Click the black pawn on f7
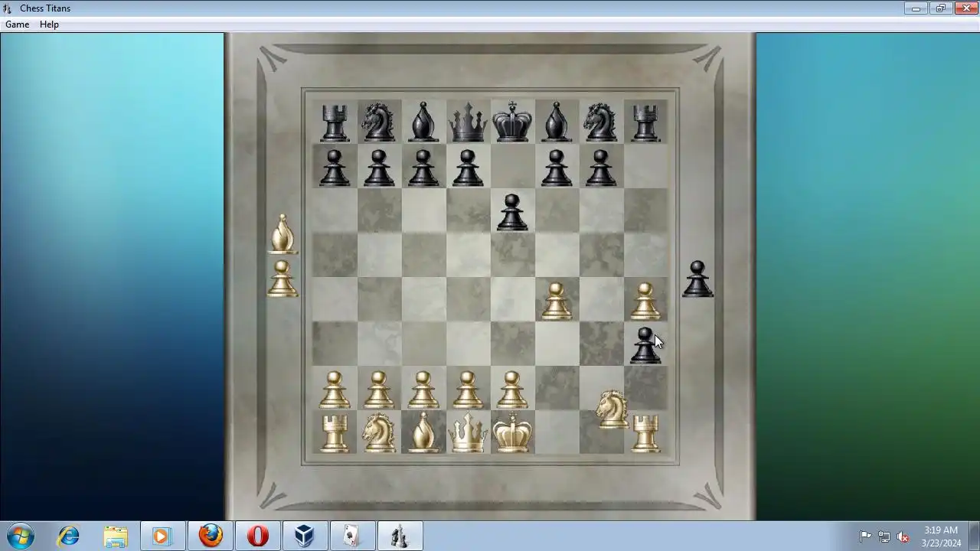The width and height of the screenshot is (980, 551). [x=557, y=168]
